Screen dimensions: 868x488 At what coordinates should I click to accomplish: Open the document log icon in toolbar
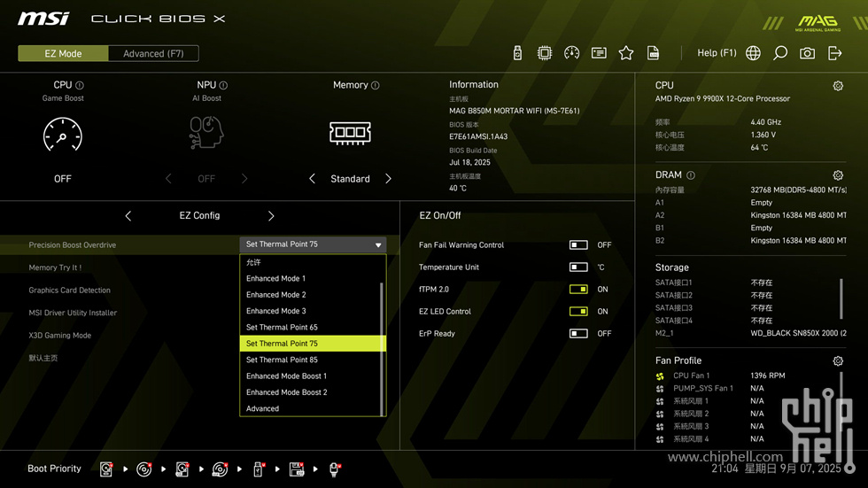[x=654, y=53]
